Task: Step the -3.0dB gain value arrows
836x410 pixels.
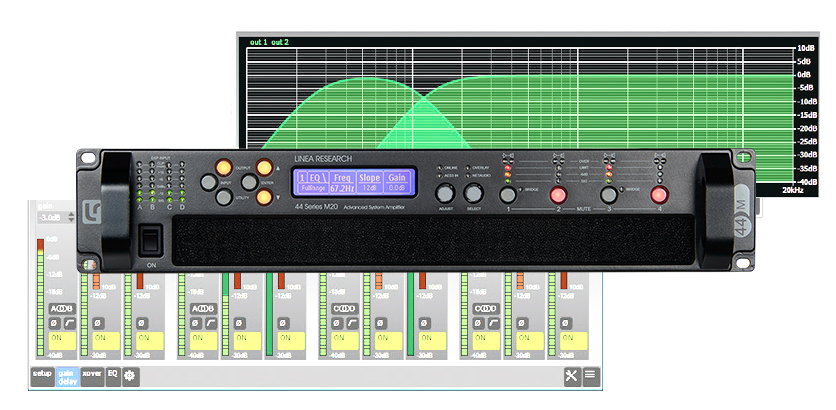Action: (70, 217)
